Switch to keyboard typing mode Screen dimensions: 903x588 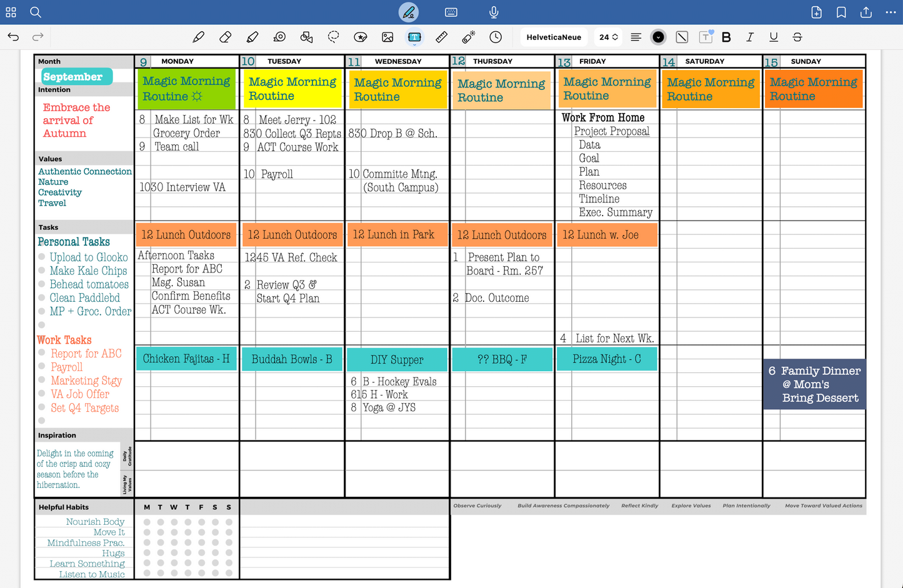coord(451,12)
